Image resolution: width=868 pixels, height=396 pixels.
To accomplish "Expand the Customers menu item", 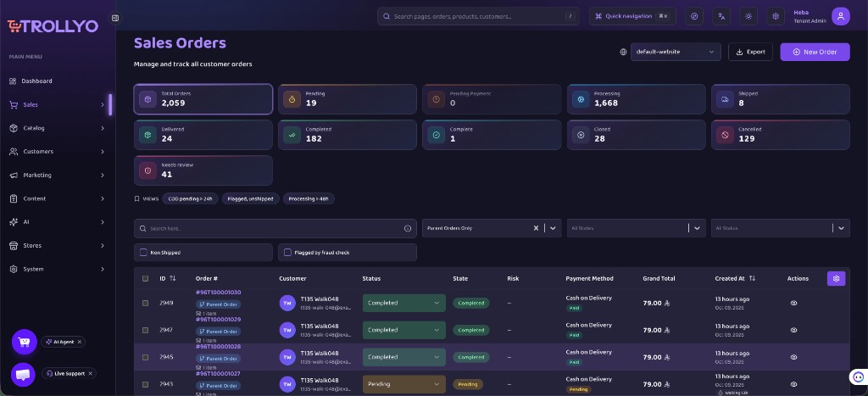I will [57, 152].
